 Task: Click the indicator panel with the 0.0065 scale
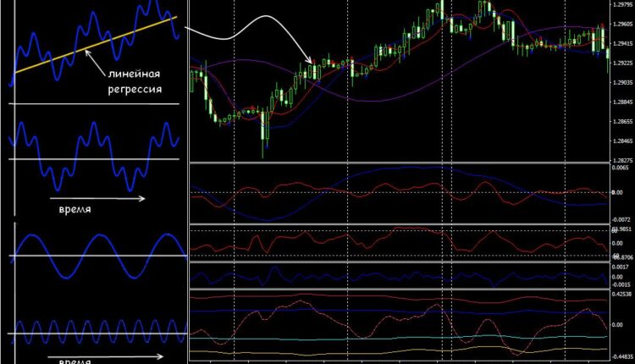[x=400, y=193]
